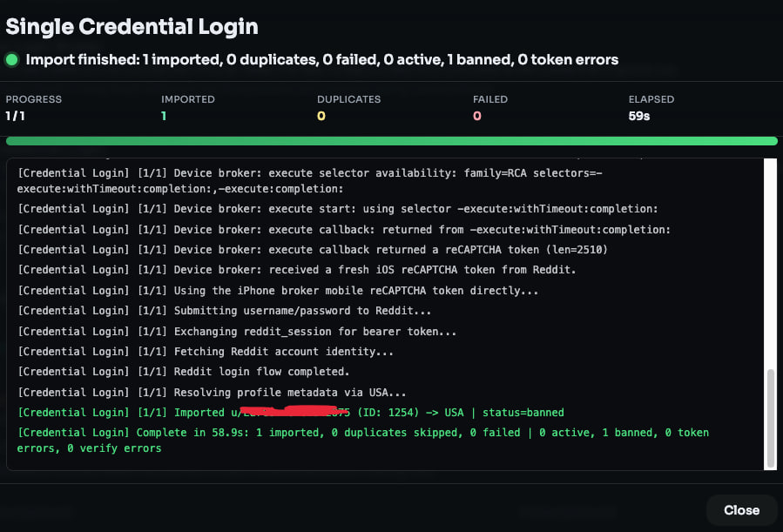Viewport: 783px width, 532px height.
Task: Click the log line 'Submitting username/password to Reddit...'
Action: [x=224, y=311]
